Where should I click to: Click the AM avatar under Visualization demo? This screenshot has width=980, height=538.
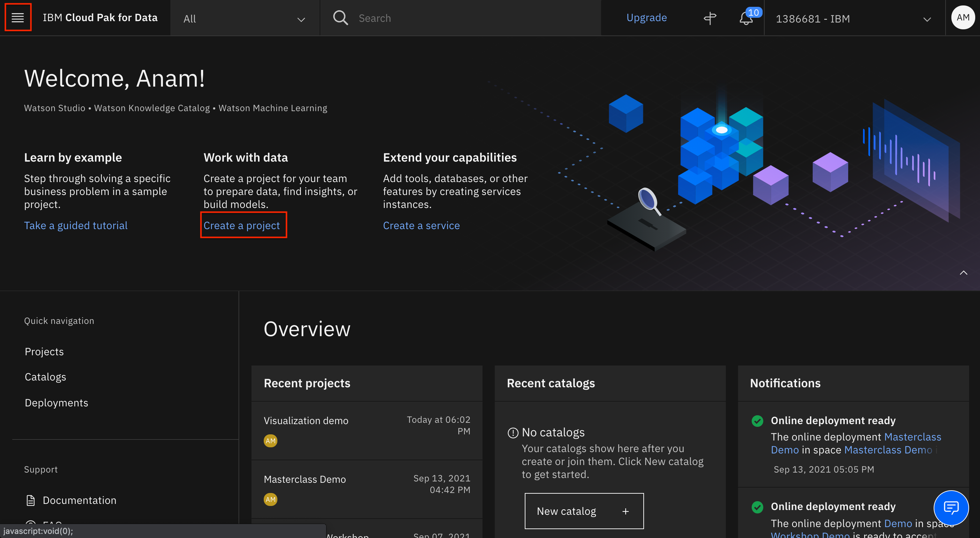click(271, 440)
